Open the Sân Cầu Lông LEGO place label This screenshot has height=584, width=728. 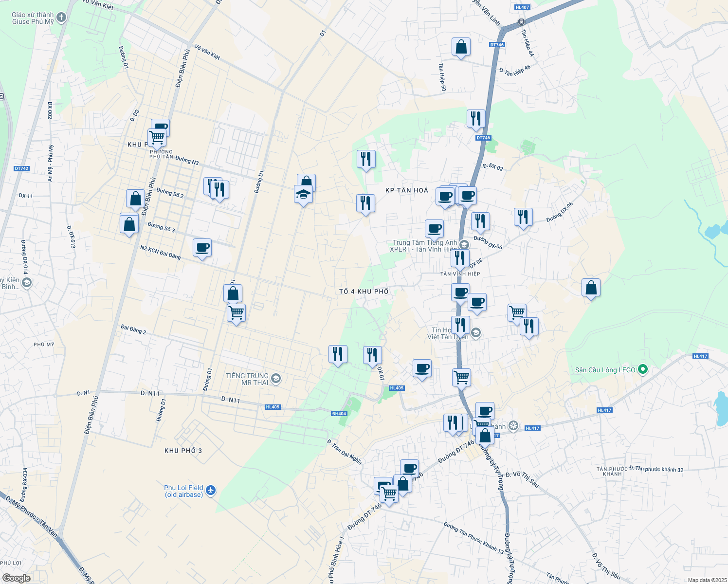pos(605,370)
